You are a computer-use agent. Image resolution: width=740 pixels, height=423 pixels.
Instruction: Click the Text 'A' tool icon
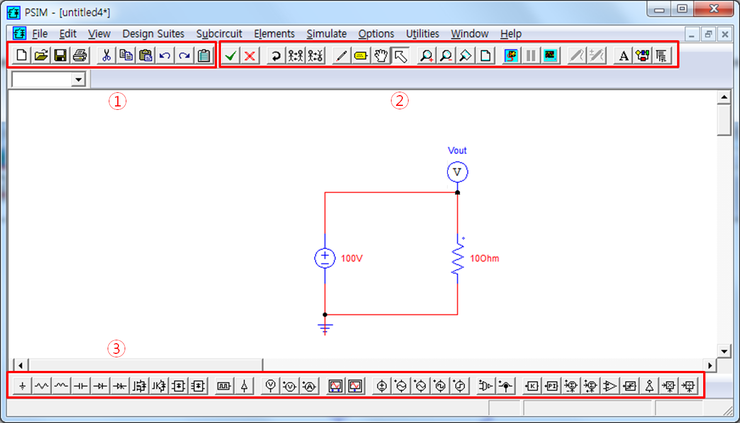coord(624,55)
